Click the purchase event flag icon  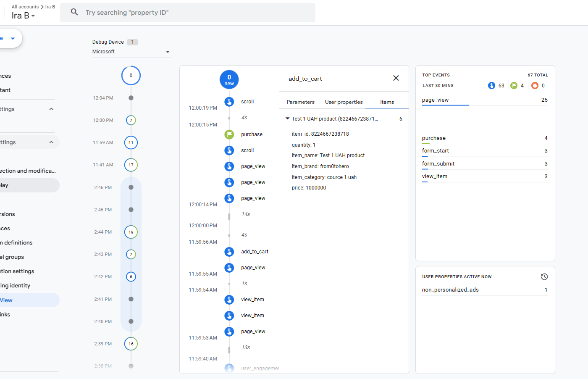point(229,134)
